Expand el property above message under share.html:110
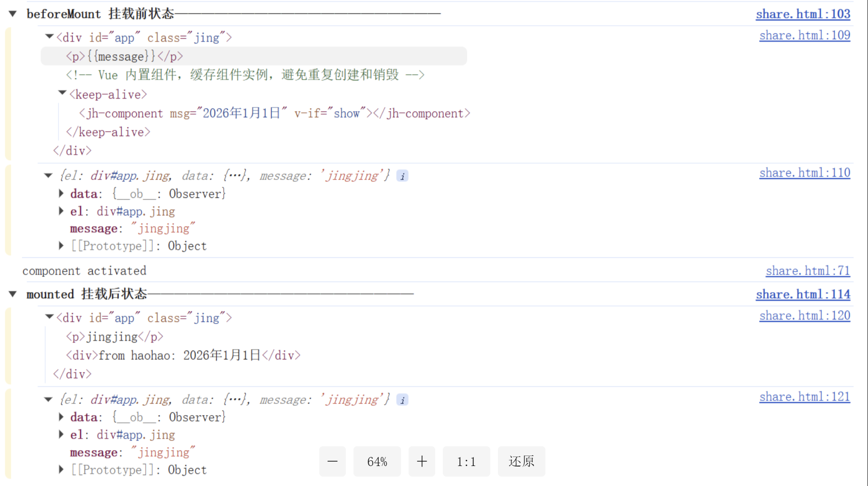Screen dimensions: 868x486 coord(61,211)
